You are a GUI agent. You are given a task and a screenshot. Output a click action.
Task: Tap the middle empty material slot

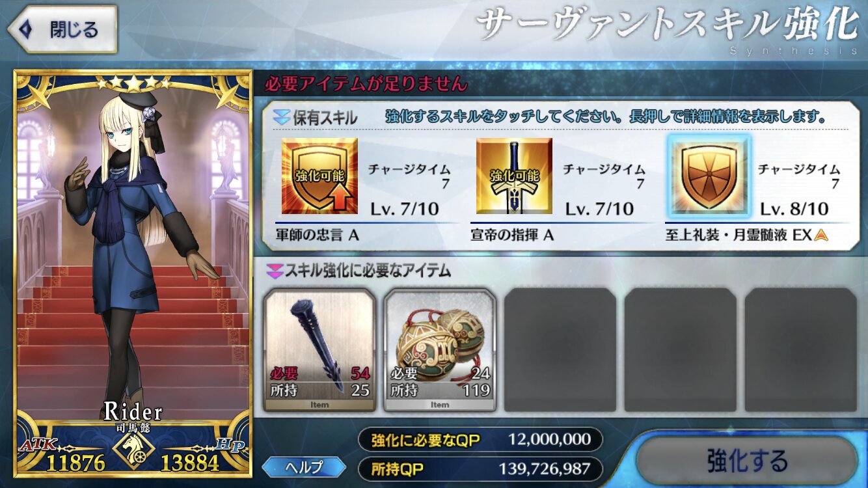pyautogui.click(x=681, y=350)
